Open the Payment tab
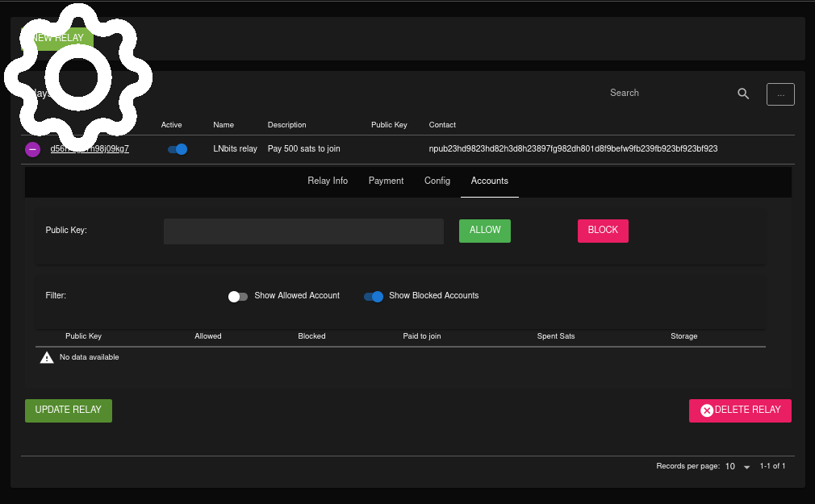 (x=386, y=181)
